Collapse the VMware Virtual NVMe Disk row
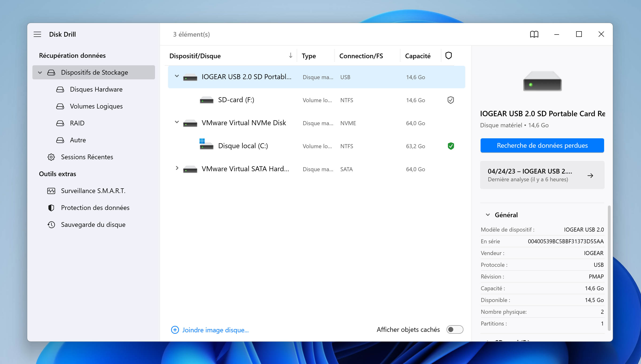 (x=177, y=122)
